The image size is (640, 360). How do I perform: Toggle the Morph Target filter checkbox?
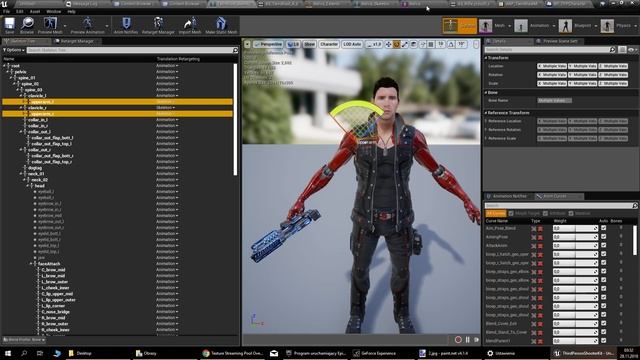click(x=511, y=213)
